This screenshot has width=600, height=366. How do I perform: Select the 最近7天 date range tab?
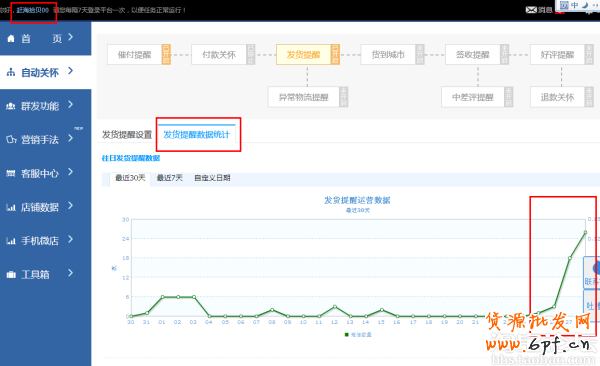pyautogui.click(x=170, y=178)
